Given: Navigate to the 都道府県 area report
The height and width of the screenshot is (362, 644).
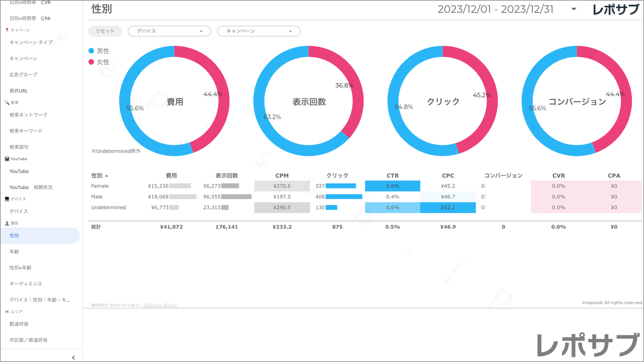Looking at the screenshot, I should tap(19, 324).
